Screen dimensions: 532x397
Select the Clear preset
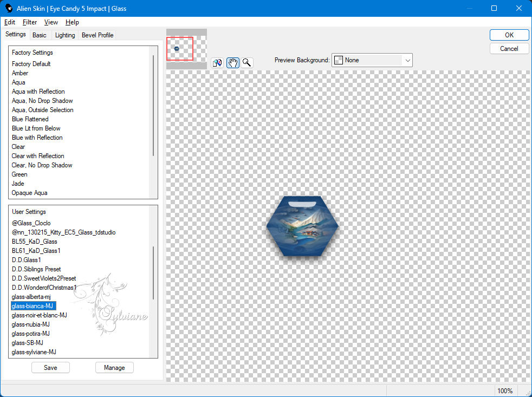pos(18,146)
